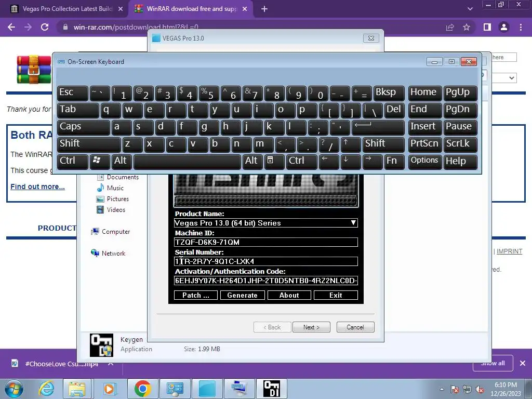
Task: Tap the context menu key on keyboard
Action: coord(274,161)
